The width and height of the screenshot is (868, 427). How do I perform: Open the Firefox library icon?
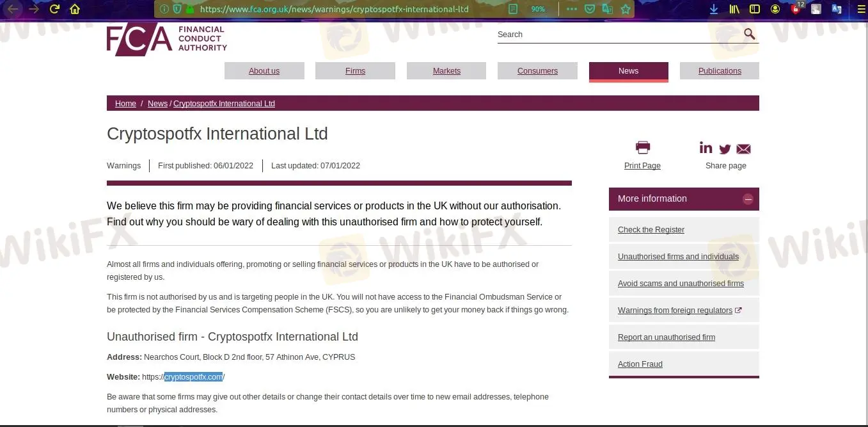pos(734,9)
